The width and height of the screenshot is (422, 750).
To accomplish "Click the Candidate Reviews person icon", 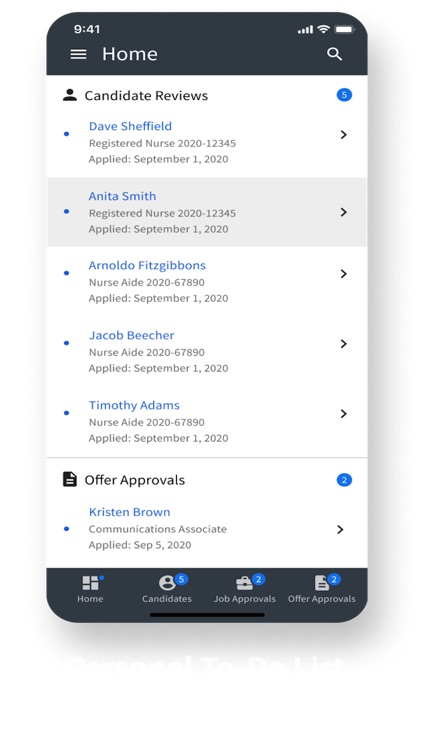I will click(70, 95).
